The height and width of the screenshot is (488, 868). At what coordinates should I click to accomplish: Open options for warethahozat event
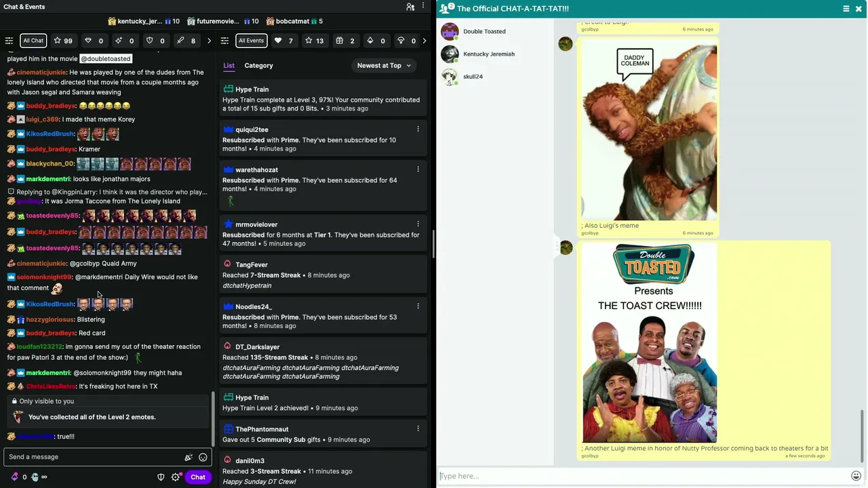click(418, 169)
